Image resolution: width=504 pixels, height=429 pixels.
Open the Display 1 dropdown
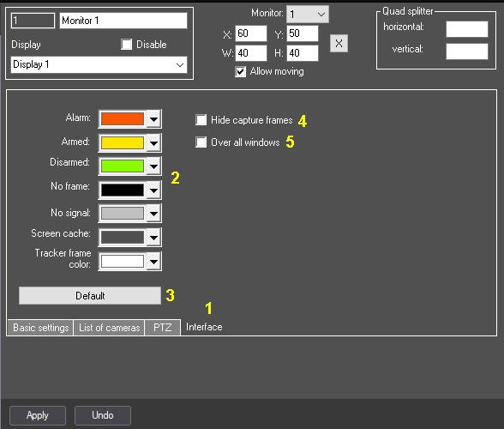click(99, 64)
